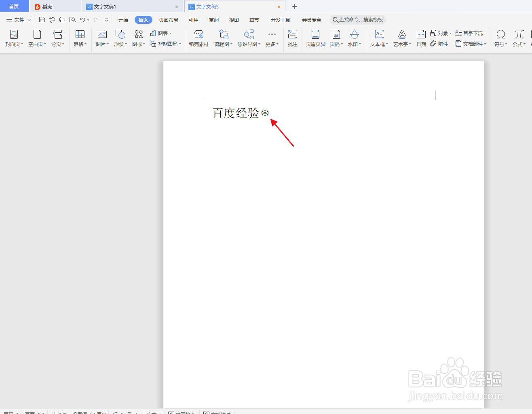Open the quick access toolbar customize dropdown
Screen dimensions: 532x414
click(x=106, y=20)
